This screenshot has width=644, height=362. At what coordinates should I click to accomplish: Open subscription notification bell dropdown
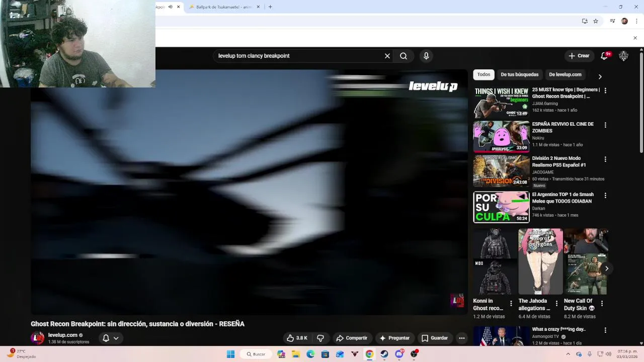(111, 338)
